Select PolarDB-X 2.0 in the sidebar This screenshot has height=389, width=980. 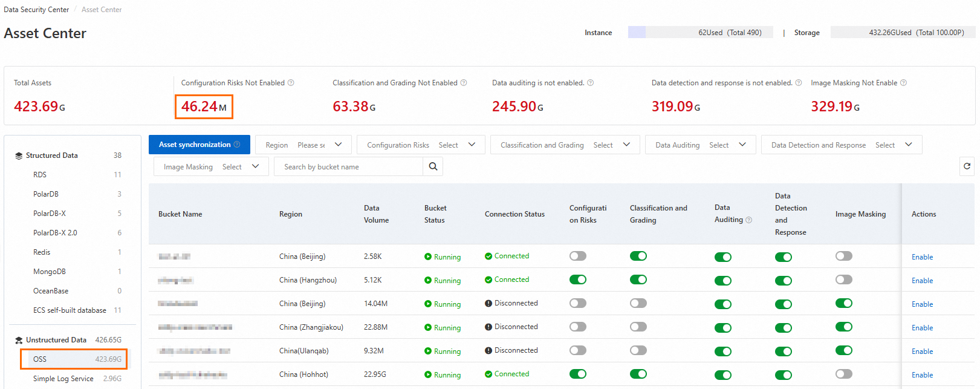pos(55,233)
